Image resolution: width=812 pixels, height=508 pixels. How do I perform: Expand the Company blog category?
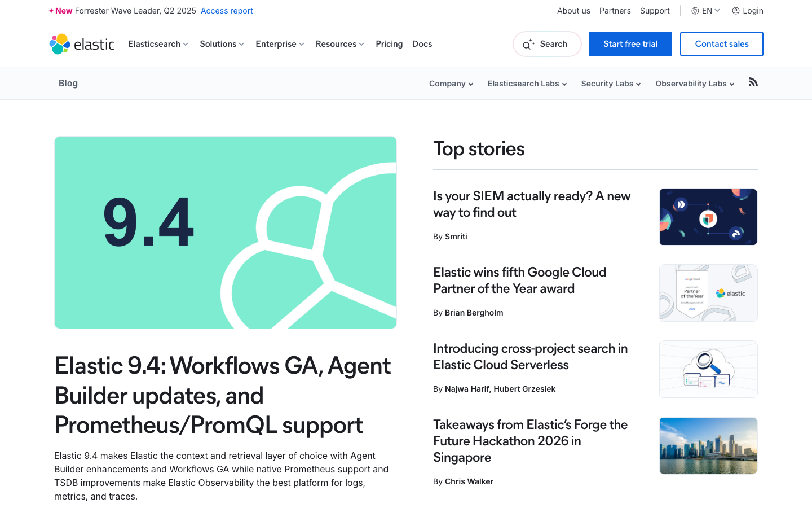[451, 84]
